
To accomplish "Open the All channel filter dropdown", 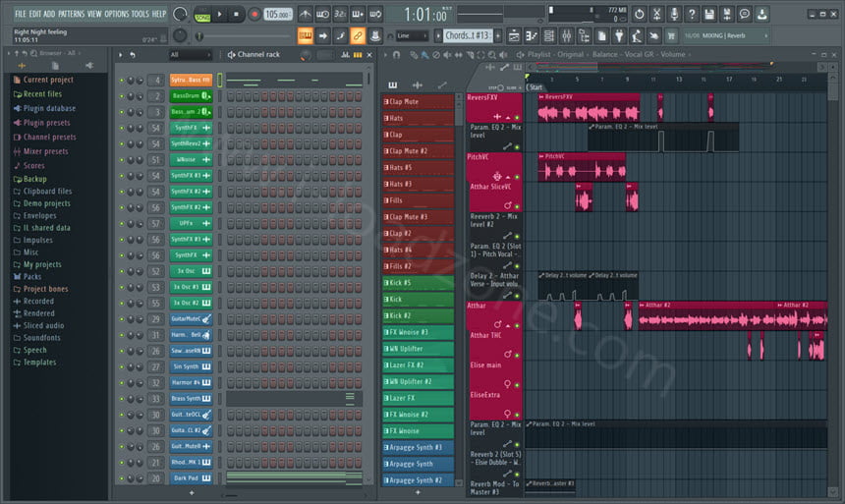I will (191, 54).
